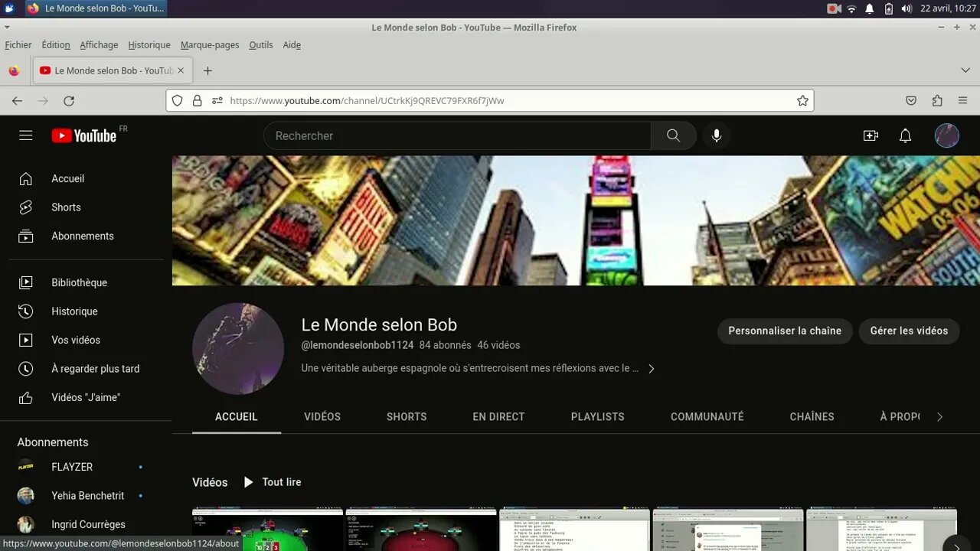Open the desktop applications menu icon
The image size is (980, 551).
coord(9,8)
